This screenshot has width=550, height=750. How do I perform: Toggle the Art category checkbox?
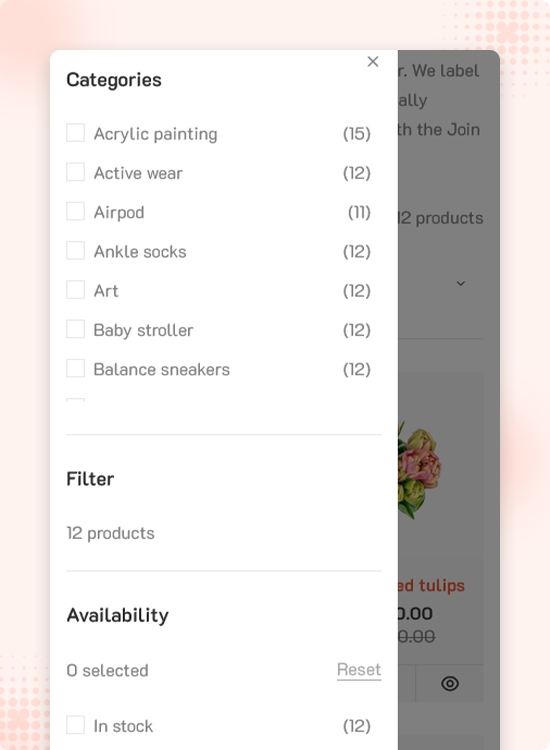(x=76, y=290)
